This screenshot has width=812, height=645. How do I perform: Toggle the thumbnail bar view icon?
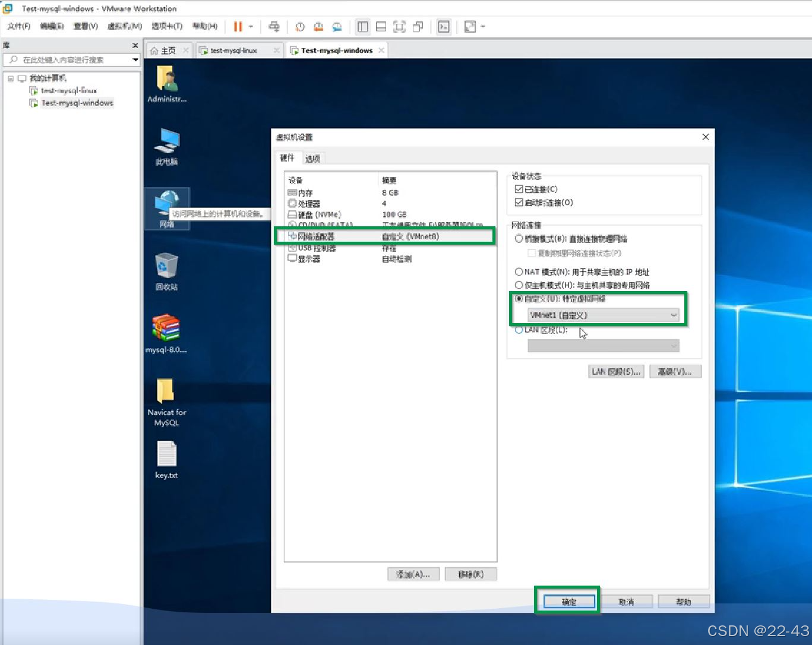coord(381,27)
